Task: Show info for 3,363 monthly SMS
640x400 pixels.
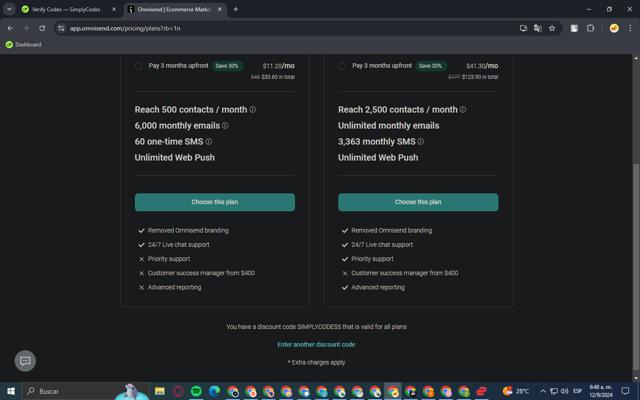Action: (420, 142)
